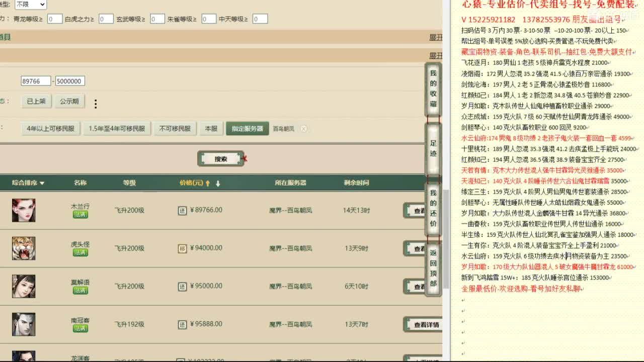Click the 法满 badge under 木兰行

click(x=80, y=215)
